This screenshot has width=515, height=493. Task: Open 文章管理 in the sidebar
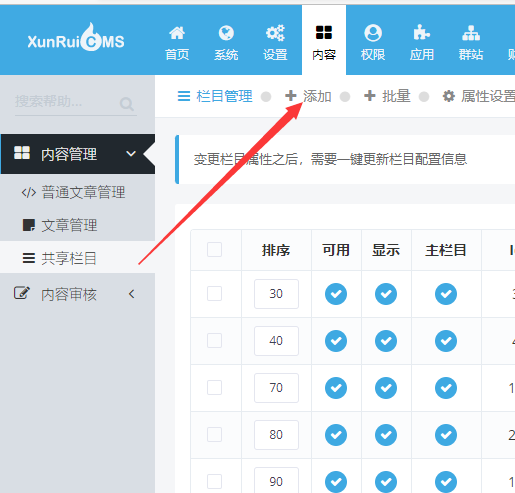(78, 225)
